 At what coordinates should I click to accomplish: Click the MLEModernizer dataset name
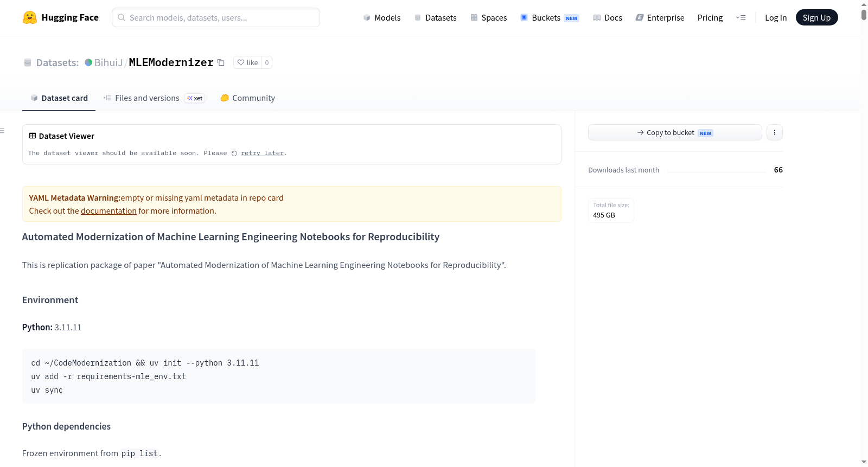click(171, 62)
